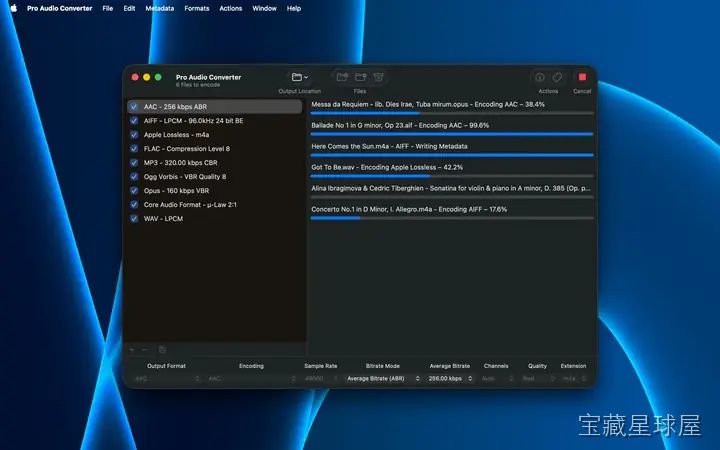This screenshot has height=450, width=720.
Task: Toggle the WAV - LPCM checkbox
Action: pos(134,219)
